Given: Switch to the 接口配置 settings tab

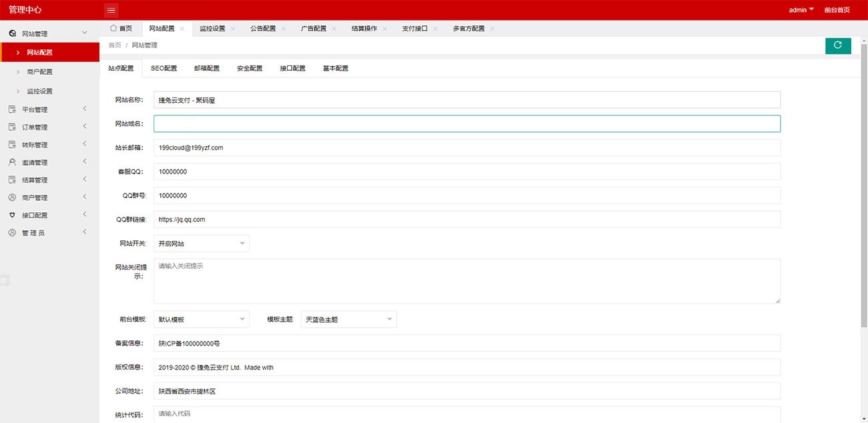Looking at the screenshot, I should click(292, 69).
